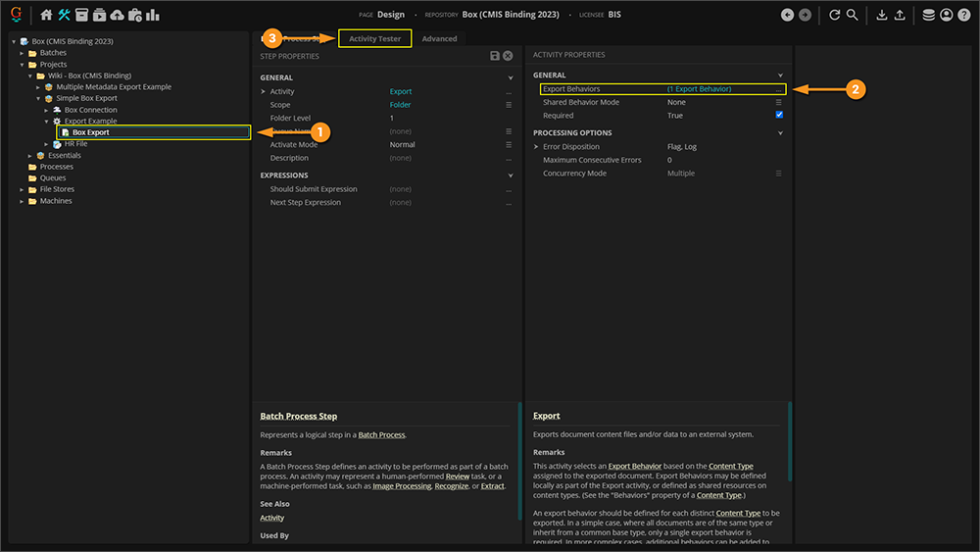The image size is (980, 552).
Task: Click the database stack icon
Action: 928,15
